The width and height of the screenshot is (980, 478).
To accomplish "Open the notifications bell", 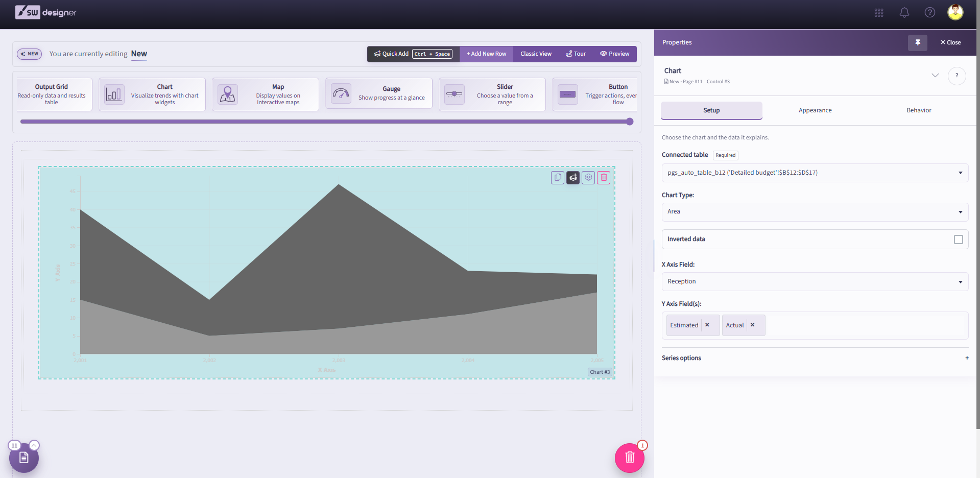I will tap(904, 13).
